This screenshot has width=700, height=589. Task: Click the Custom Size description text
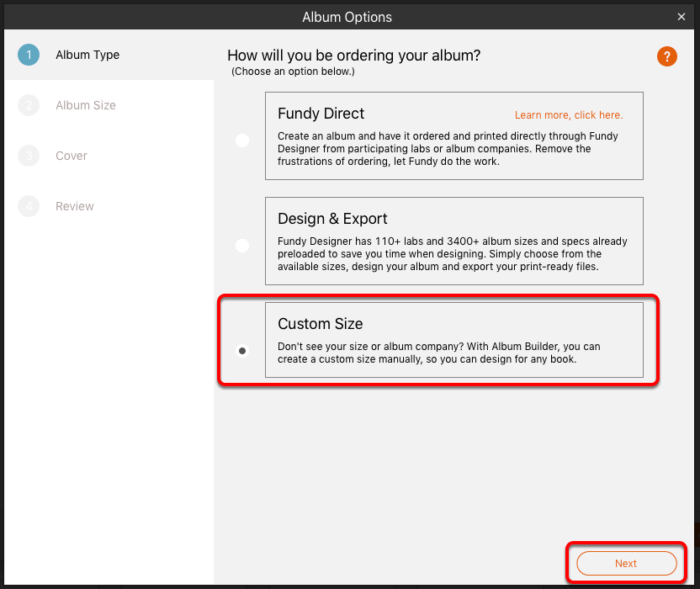439,353
